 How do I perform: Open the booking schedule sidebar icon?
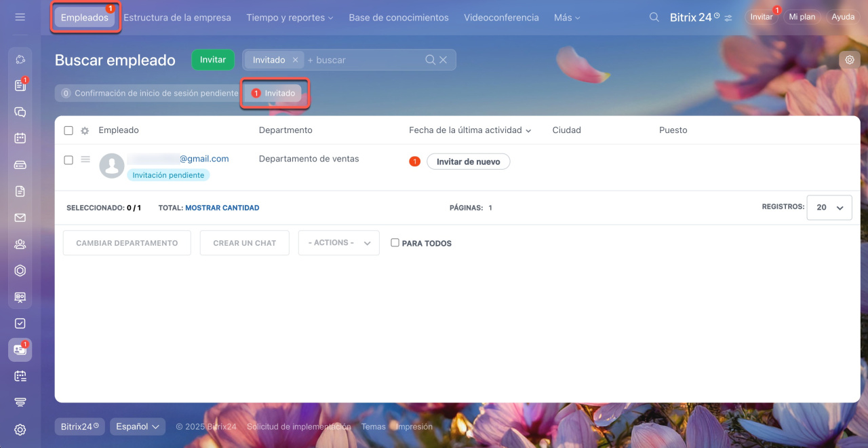pos(20,376)
